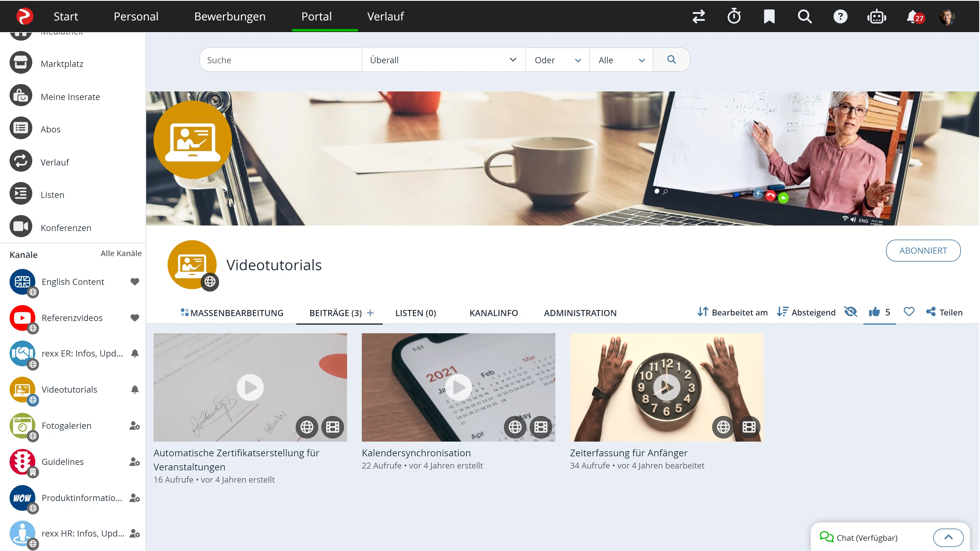Open the stopwatch timer icon in top bar

(734, 16)
